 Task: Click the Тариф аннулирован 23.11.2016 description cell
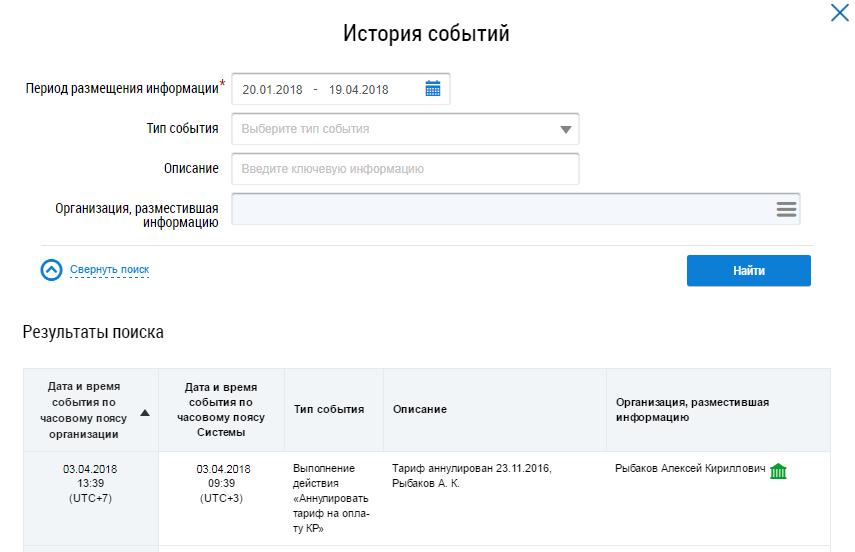click(x=472, y=476)
